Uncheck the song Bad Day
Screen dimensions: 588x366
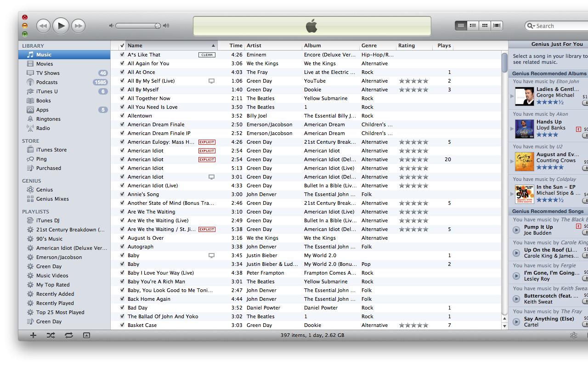pos(122,308)
